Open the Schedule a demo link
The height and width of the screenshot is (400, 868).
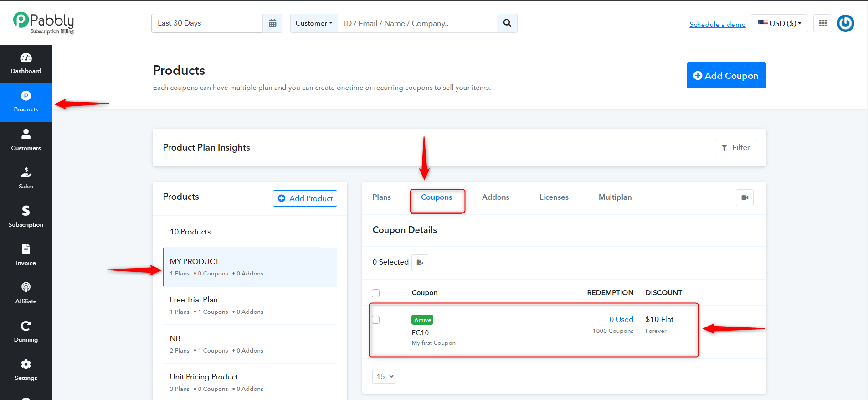tap(718, 24)
